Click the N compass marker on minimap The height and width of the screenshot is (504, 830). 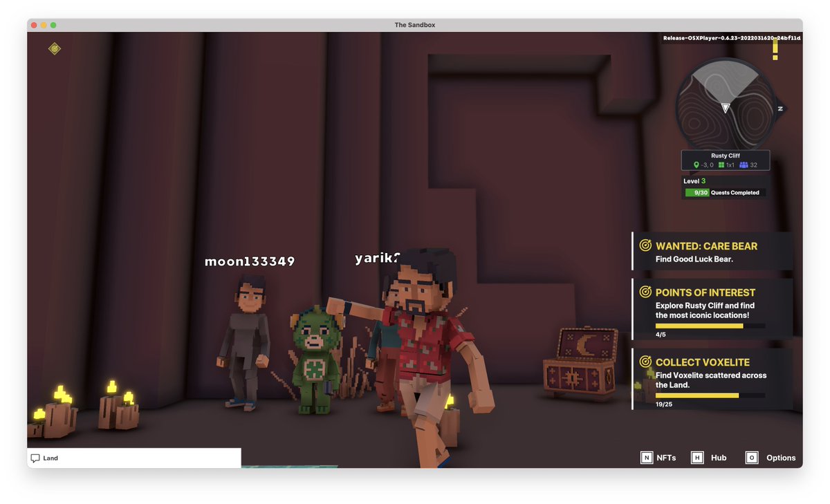click(780, 109)
